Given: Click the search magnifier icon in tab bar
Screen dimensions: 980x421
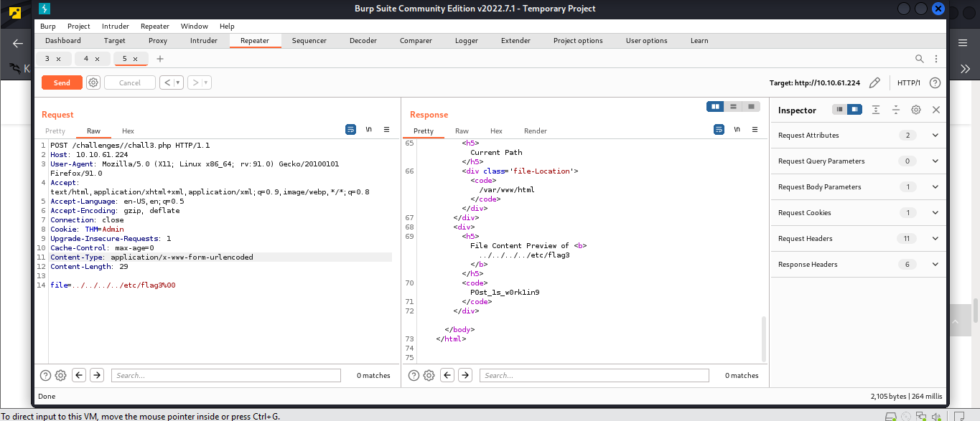Looking at the screenshot, I should 920,59.
